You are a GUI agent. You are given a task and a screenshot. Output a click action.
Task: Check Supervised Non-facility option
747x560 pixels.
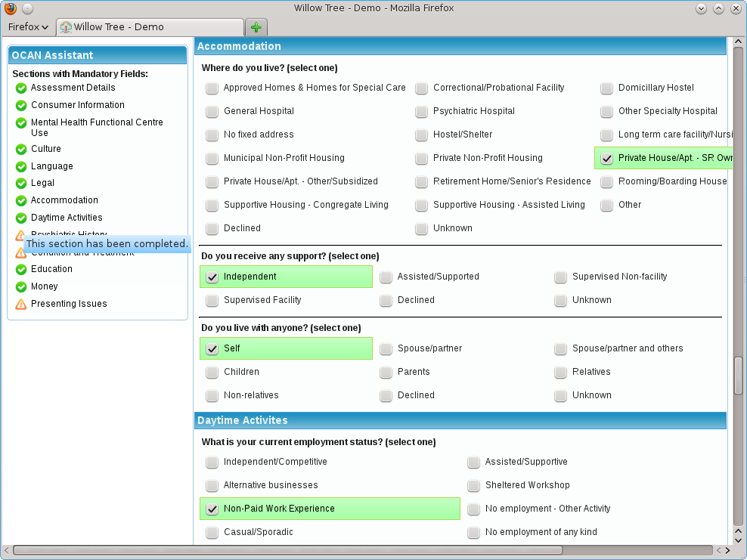coord(561,277)
